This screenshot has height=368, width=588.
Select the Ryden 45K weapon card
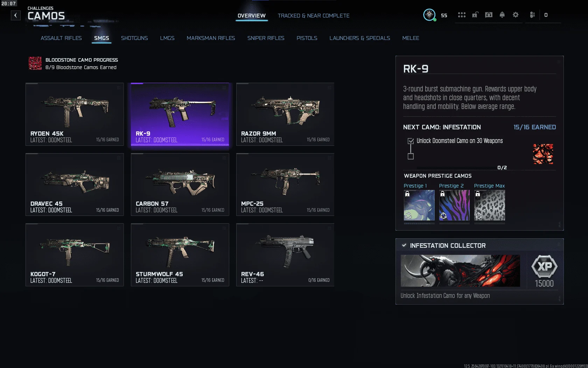[x=75, y=114]
